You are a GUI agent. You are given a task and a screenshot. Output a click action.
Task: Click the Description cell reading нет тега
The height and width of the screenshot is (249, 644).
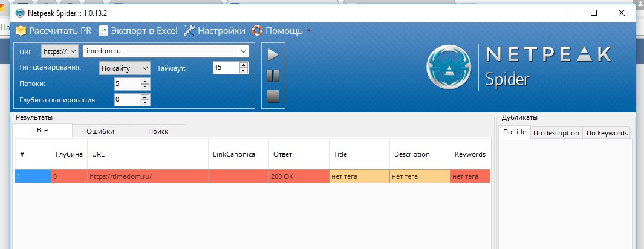[420, 176]
